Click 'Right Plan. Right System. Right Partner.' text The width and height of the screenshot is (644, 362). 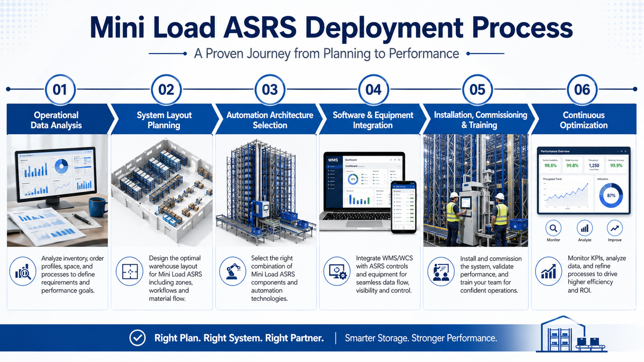[239, 338]
